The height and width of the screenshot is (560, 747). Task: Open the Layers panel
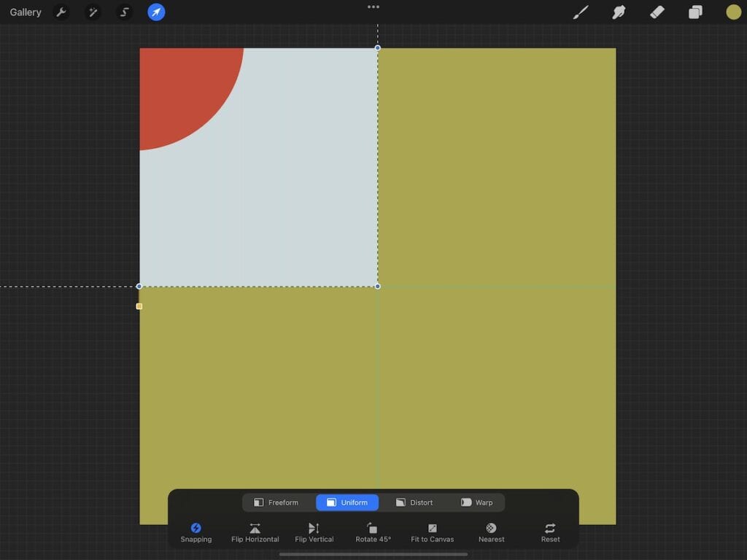click(x=694, y=12)
